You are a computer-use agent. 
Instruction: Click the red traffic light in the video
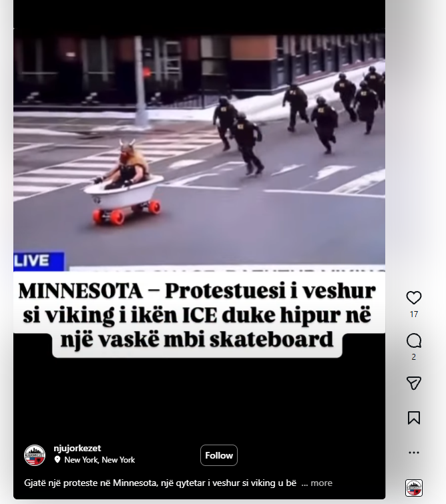(147, 72)
